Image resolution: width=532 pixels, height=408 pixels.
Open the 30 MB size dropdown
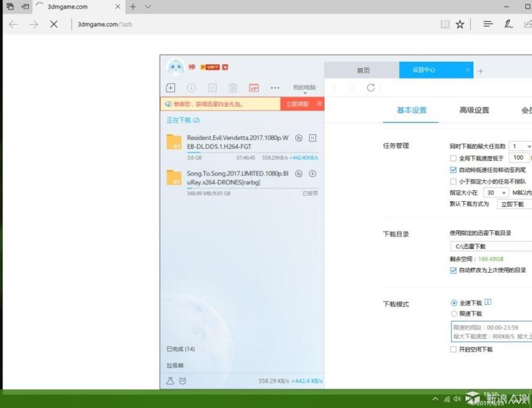click(496, 192)
